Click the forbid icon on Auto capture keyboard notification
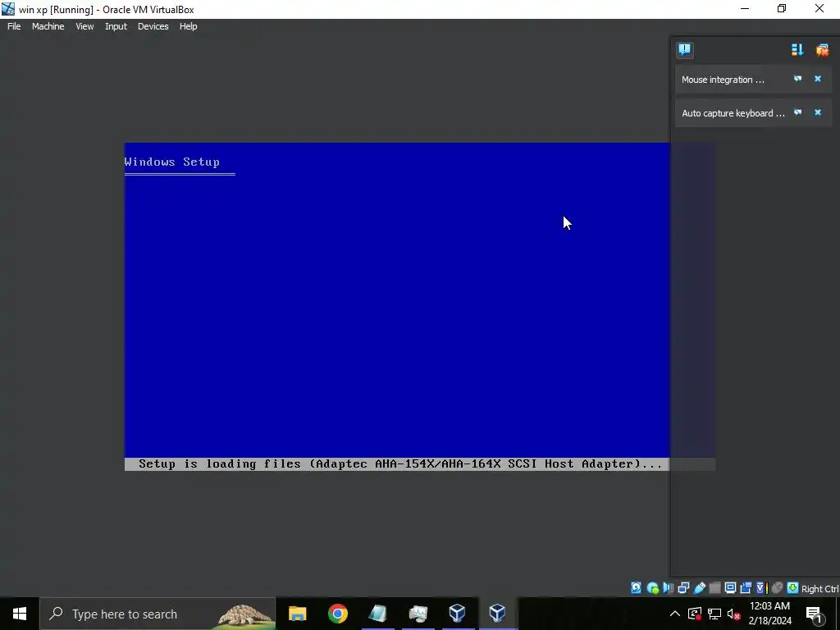The height and width of the screenshot is (630, 840). pyautogui.click(x=797, y=112)
